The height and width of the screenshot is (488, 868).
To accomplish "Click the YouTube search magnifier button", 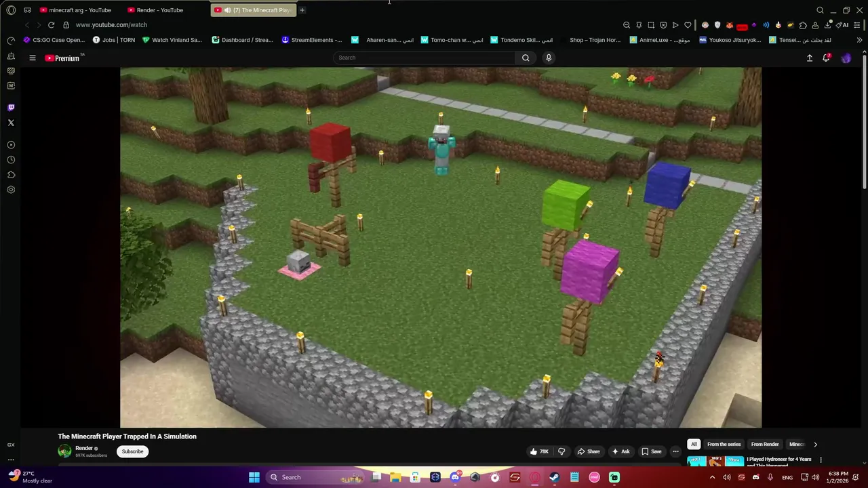I will pos(526,58).
